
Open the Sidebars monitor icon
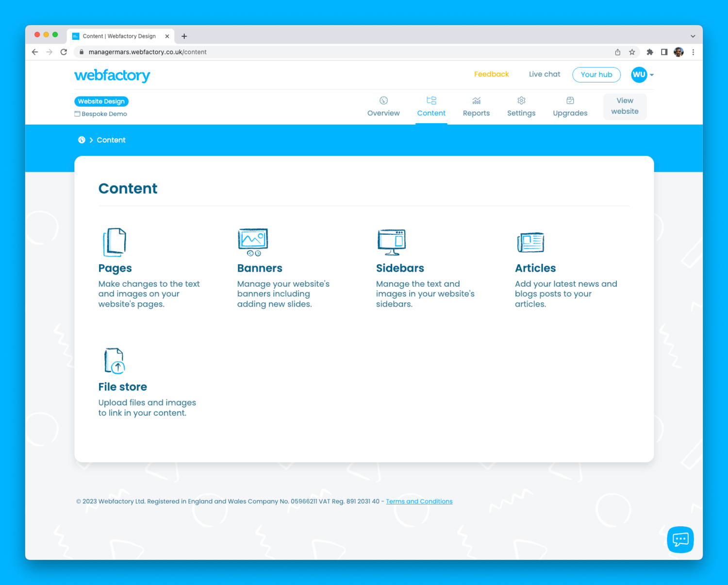(x=392, y=242)
